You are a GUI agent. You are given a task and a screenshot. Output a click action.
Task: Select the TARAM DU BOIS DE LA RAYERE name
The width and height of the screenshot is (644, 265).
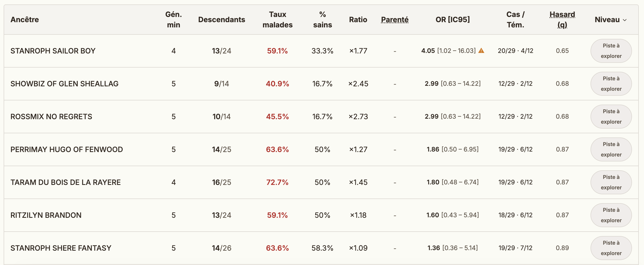click(x=65, y=182)
